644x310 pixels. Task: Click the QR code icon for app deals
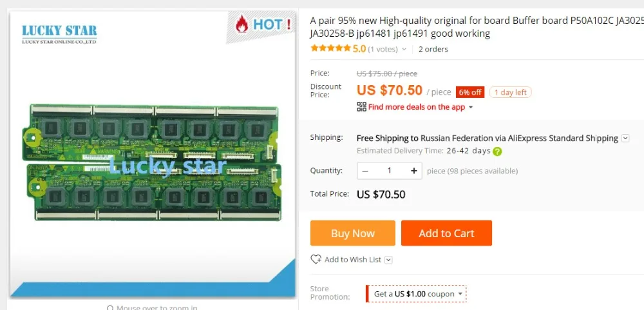(361, 107)
